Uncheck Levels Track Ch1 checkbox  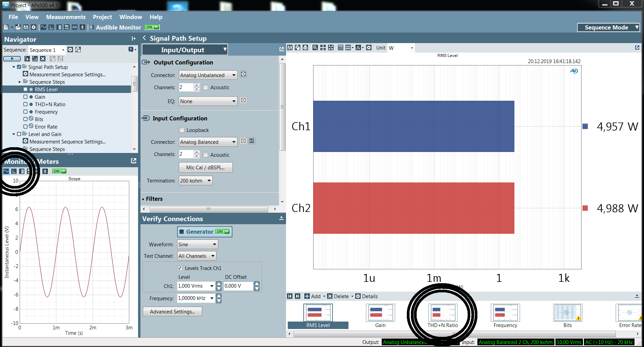(x=180, y=268)
